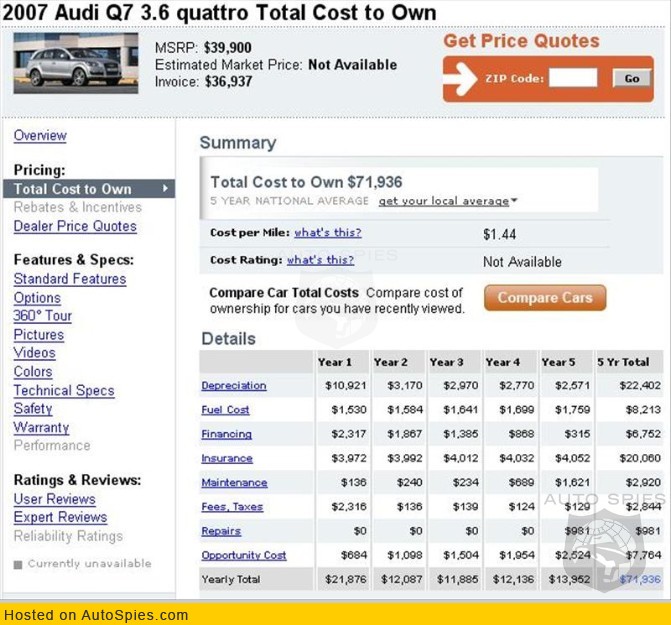Viewport: 671px width, 625px height.
Task: Open the Insurance details link
Action: point(227,459)
